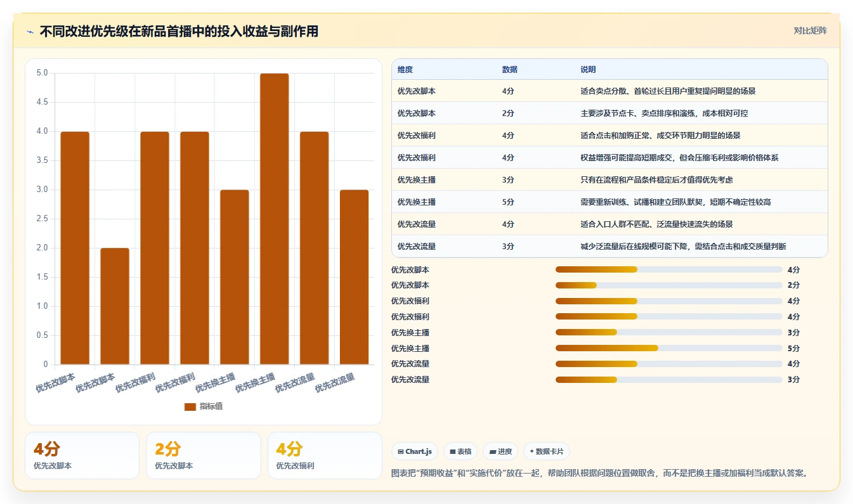The width and height of the screenshot is (853, 504).
Task: Click the 优先改脚本 bar valued 2.0
Action: pyautogui.click(x=115, y=306)
